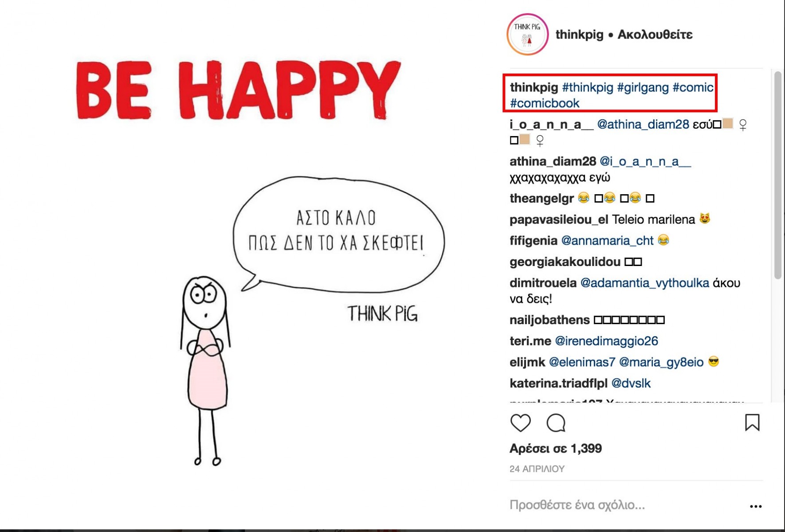Open the papavasileiou_el commenter profile

click(559, 220)
